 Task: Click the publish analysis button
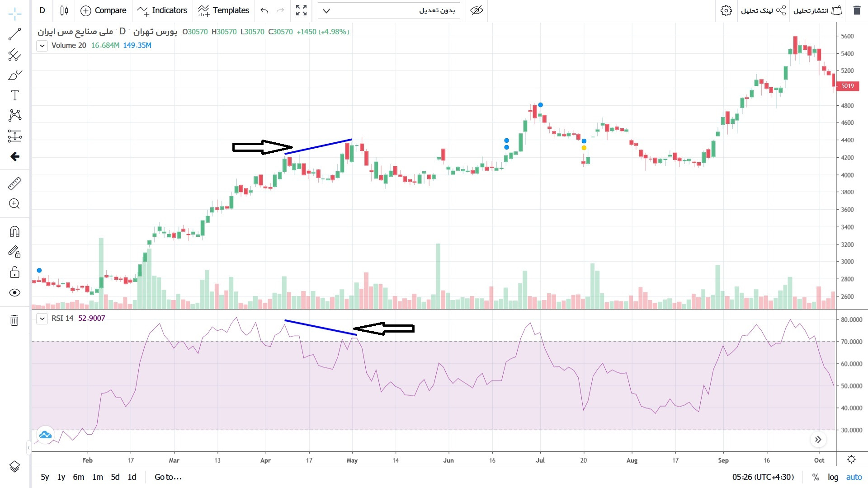coord(817,10)
